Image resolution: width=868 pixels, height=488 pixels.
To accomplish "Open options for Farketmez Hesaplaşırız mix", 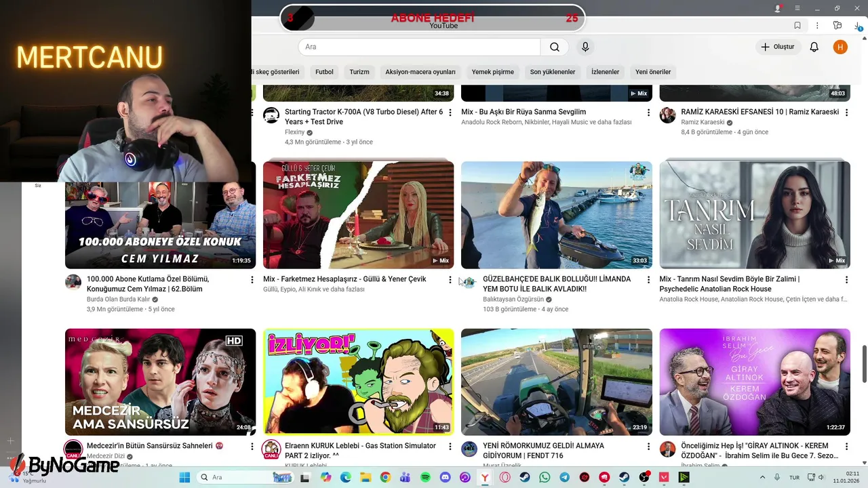I will [450, 279].
